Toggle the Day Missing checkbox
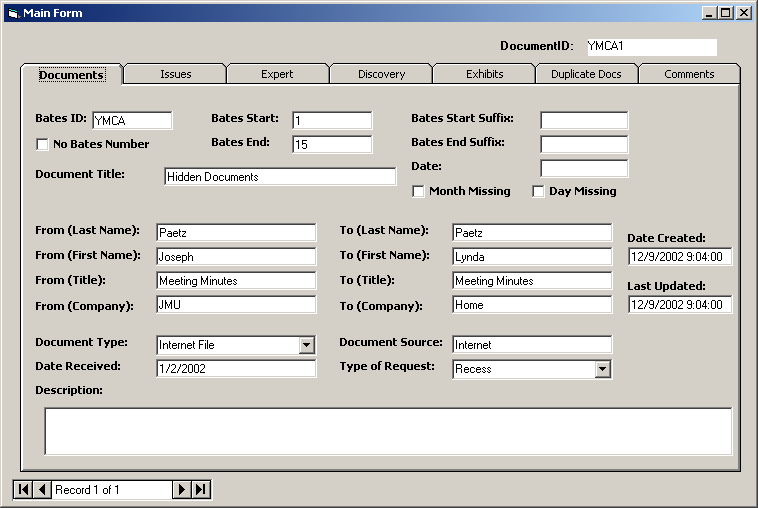The height and width of the screenshot is (508, 758). 538,191
